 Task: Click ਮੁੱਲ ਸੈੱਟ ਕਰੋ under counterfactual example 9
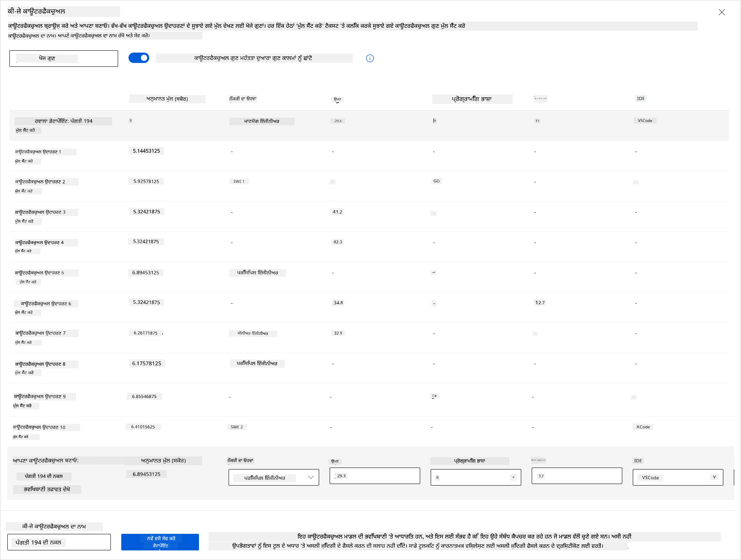pos(23,406)
